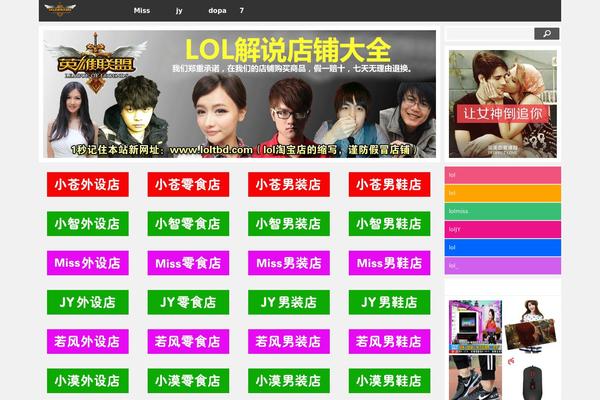This screenshot has height=400, width=600.
Task: Open 小漠零食店 shop button
Action: (x=188, y=381)
